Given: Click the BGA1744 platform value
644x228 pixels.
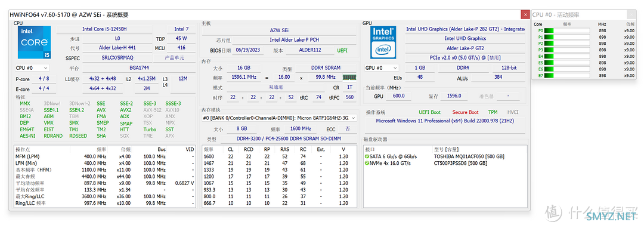Looking at the screenshot, I should coord(139,68).
